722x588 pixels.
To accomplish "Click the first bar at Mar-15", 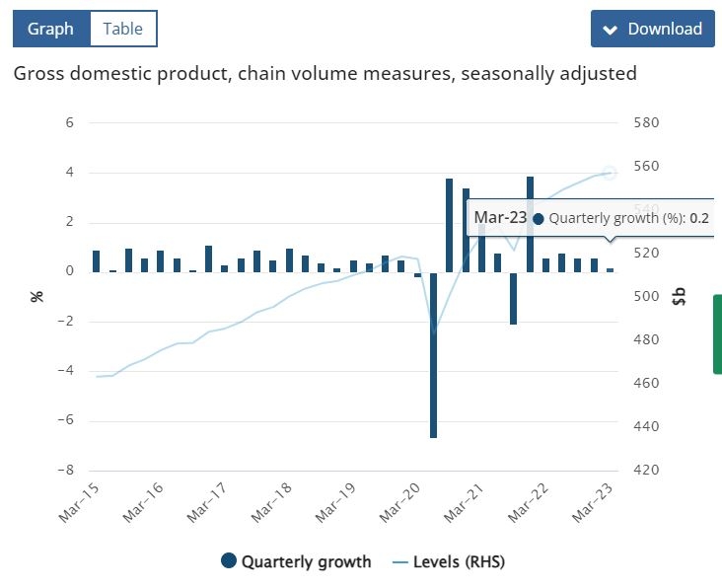I will (x=97, y=261).
